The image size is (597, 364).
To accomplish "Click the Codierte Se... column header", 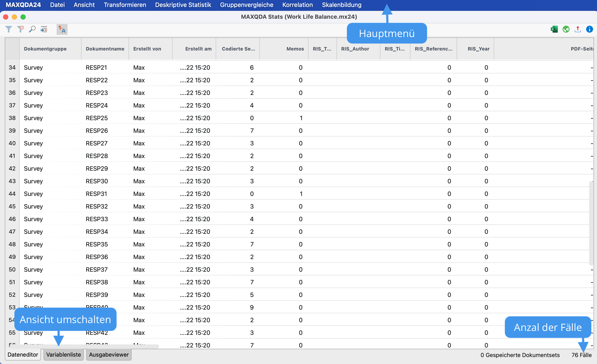I will (x=238, y=49).
